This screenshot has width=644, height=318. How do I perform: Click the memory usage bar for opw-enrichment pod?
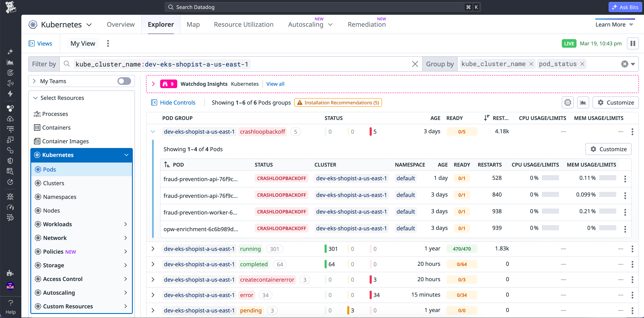608,228
